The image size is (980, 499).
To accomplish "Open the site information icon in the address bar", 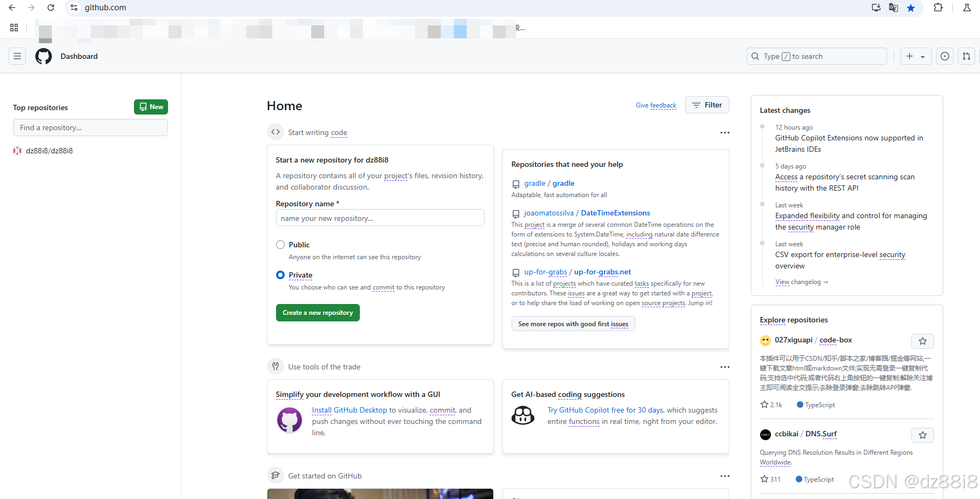I will tap(74, 8).
